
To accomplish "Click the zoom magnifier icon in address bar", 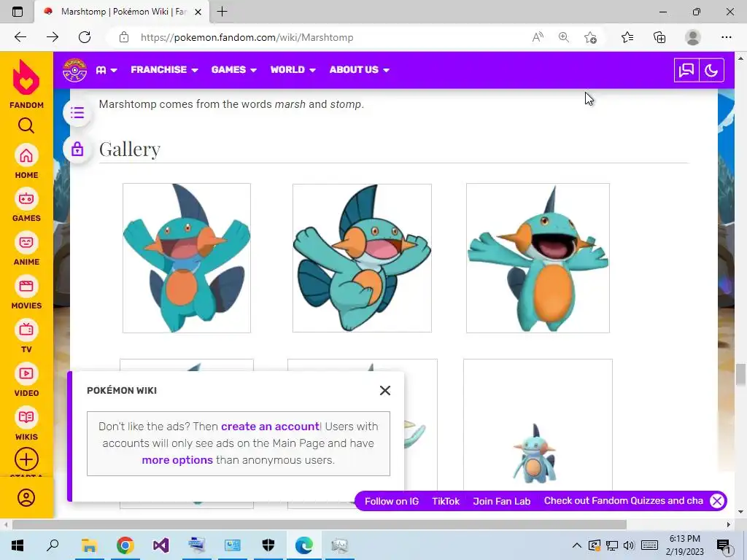I will click(564, 37).
